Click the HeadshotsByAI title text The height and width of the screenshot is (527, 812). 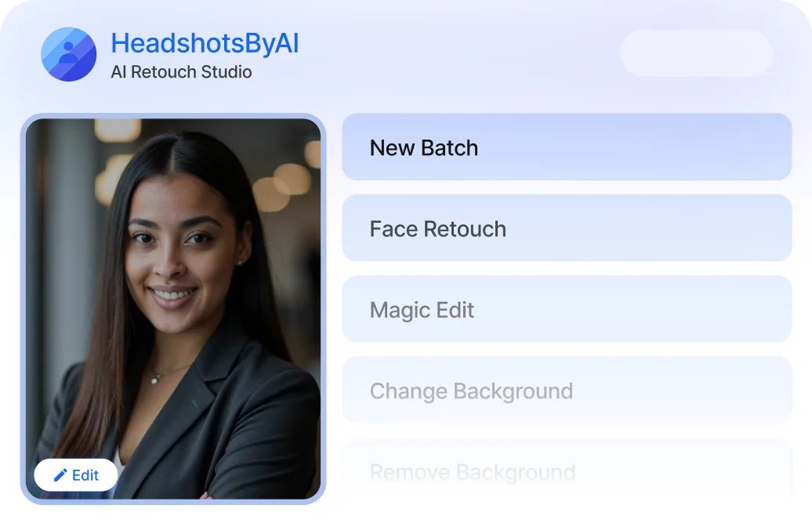pyautogui.click(x=205, y=44)
